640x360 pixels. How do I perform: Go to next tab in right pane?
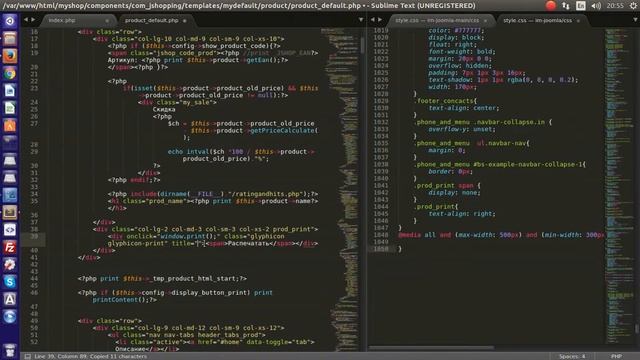point(380,20)
